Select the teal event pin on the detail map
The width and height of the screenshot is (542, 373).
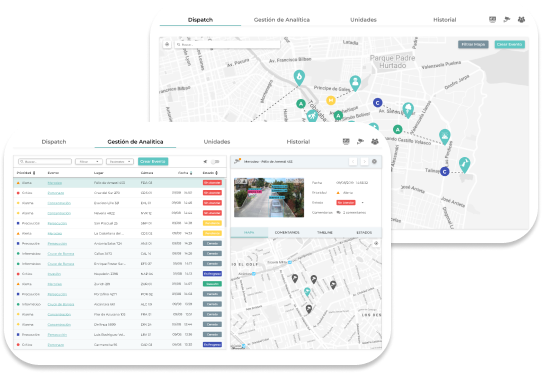pos(307,292)
